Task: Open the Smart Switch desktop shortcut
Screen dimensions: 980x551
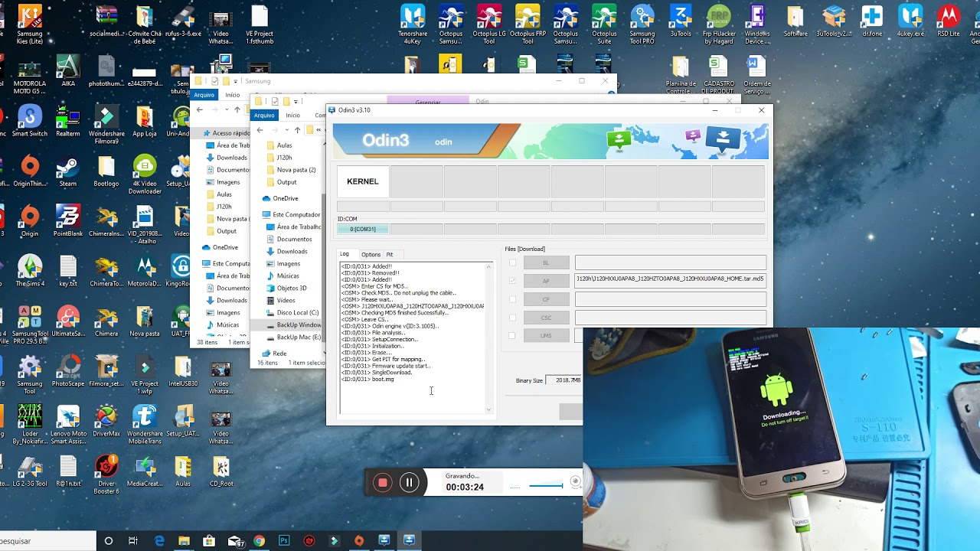Action: (30, 121)
